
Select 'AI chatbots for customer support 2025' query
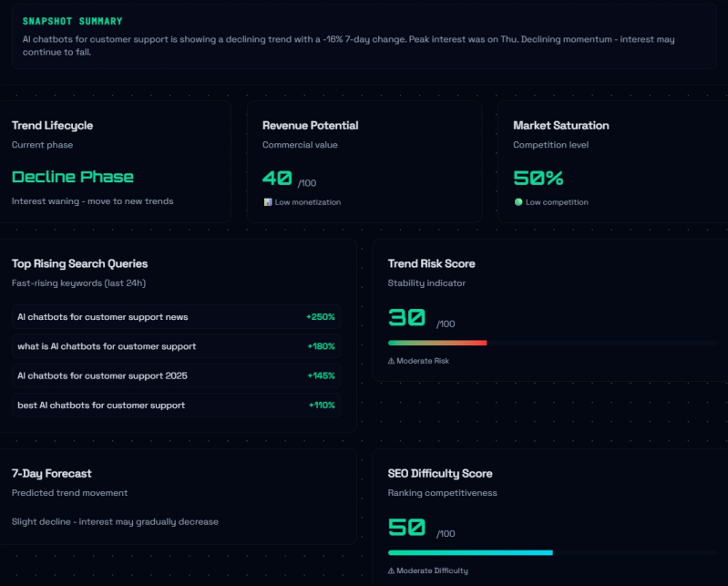tap(177, 375)
